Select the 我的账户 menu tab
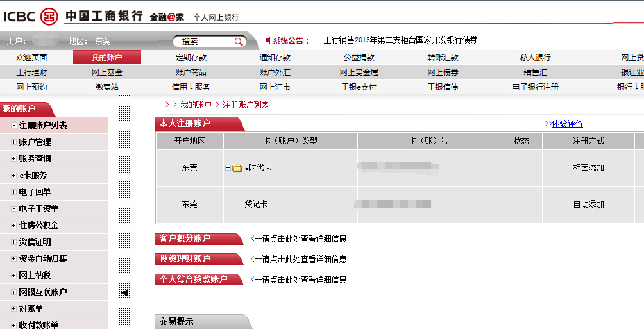This screenshot has height=329, width=644. click(106, 58)
